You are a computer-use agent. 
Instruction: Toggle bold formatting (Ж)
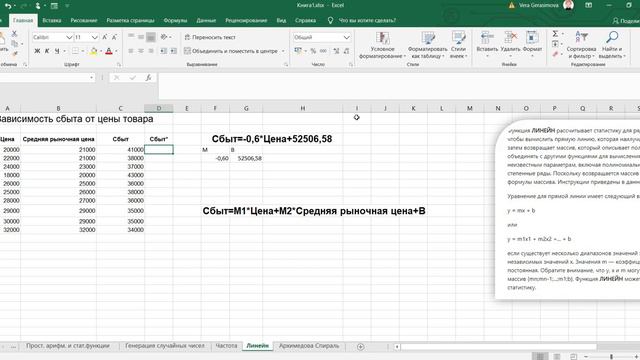click(37, 51)
